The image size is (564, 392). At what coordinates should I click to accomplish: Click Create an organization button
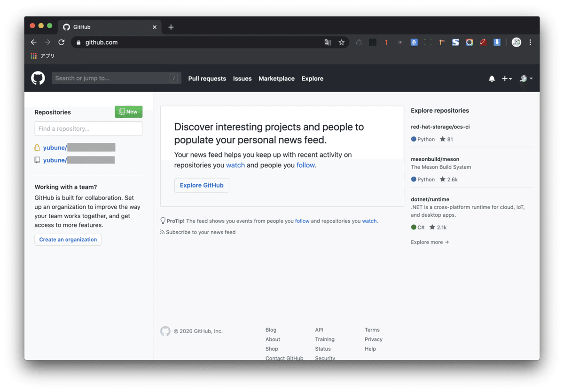pyautogui.click(x=68, y=240)
